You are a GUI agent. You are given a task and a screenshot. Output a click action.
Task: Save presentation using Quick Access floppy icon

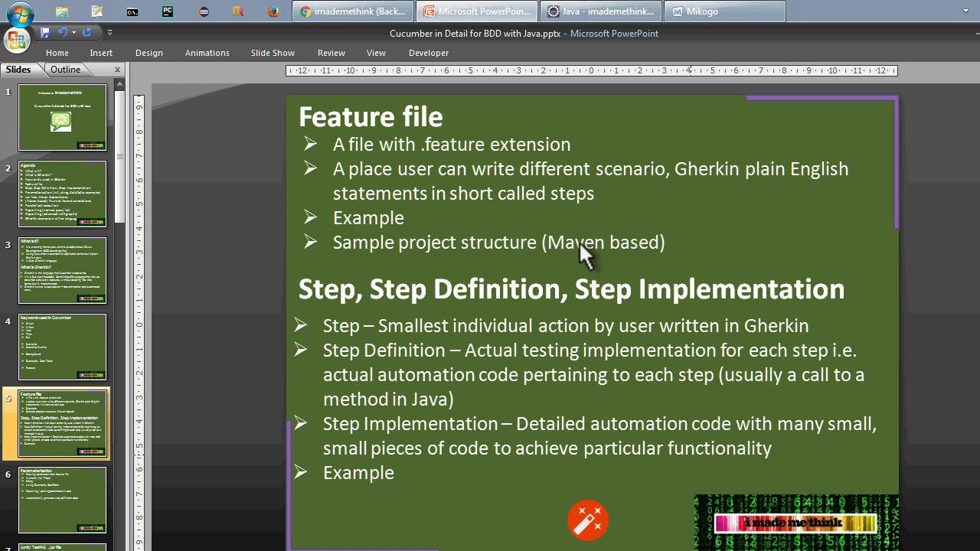pos(45,32)
